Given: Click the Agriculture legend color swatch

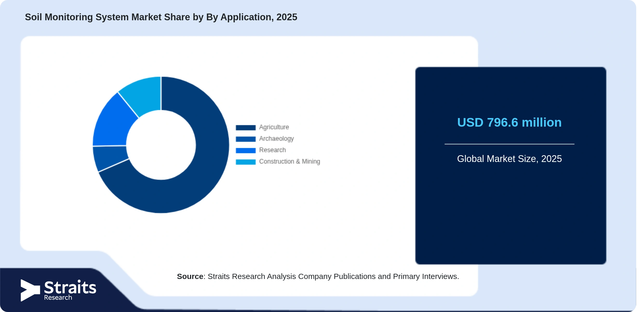Looking at the screenshot, I should (x=245, y=127).
